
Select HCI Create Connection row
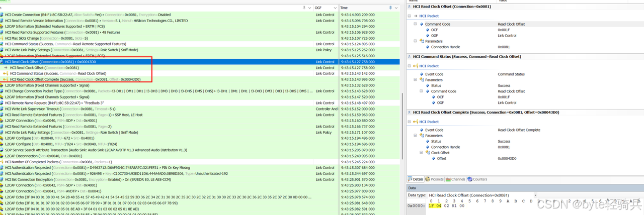point(200,15)
